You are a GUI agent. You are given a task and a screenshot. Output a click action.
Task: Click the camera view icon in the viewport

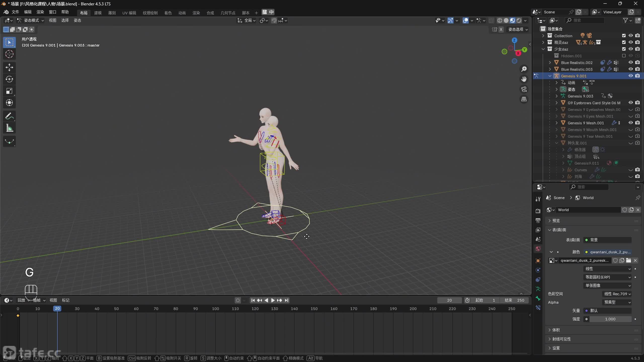524,89
